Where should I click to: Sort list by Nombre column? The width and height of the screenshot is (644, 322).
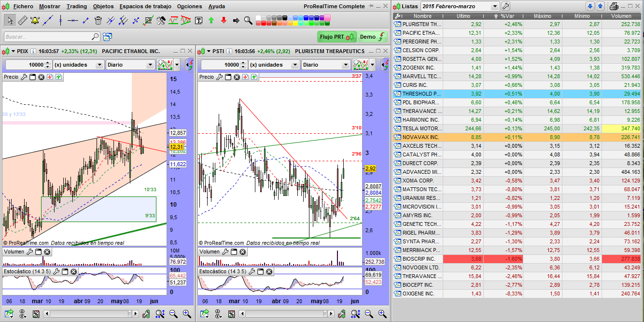click(422, 16)
